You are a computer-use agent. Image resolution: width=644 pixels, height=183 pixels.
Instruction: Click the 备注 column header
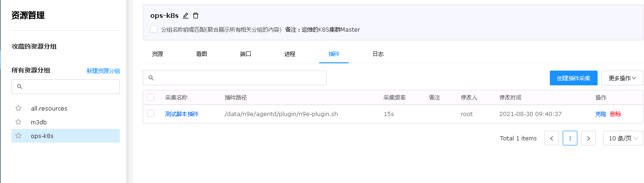(435, 98)
